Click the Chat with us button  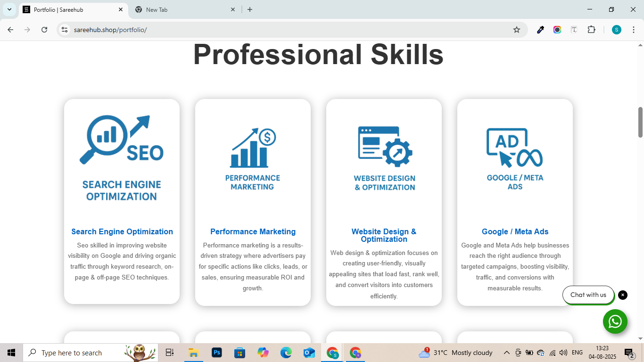pyautogui.click(x=588, y=295)
